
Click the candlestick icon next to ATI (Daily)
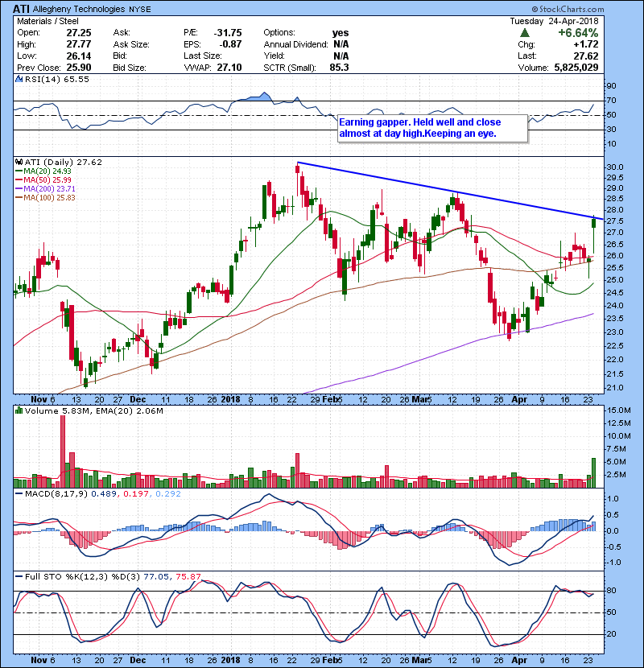click(x=19, y=162)
